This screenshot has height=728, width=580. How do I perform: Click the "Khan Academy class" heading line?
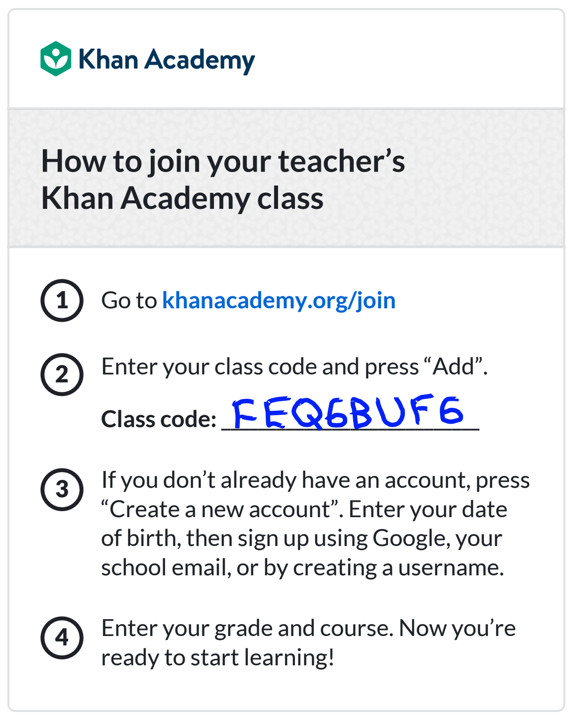183,198
